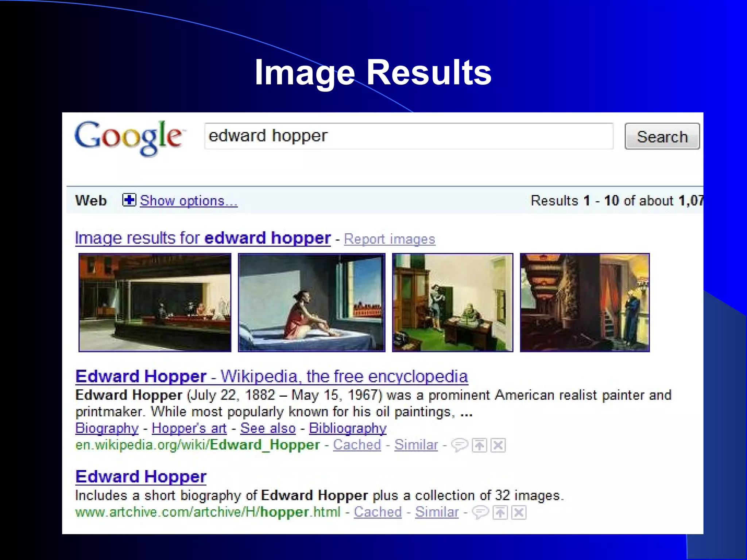The width and height of the screenshot is (747, 560).
Task: Go to the See also sitelink
Action: coord(268,428)
